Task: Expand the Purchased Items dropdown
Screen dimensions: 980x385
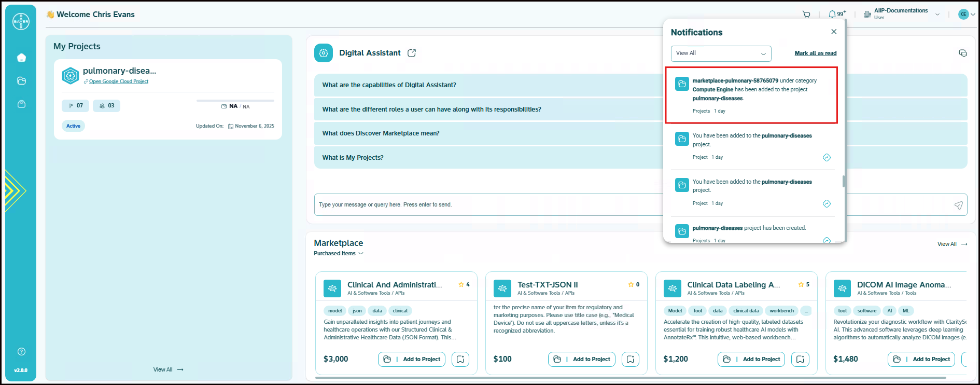Action: pyautogui.click(x=338, y=254)
